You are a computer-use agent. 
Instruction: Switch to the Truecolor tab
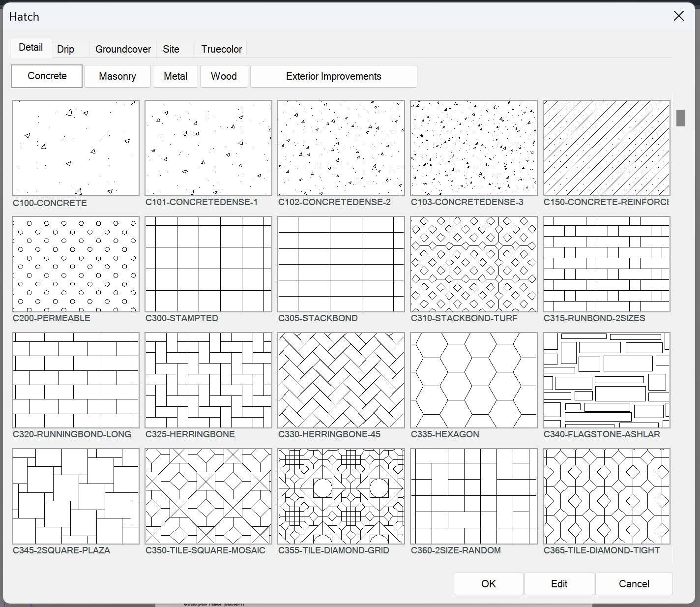tap(221, 49)
